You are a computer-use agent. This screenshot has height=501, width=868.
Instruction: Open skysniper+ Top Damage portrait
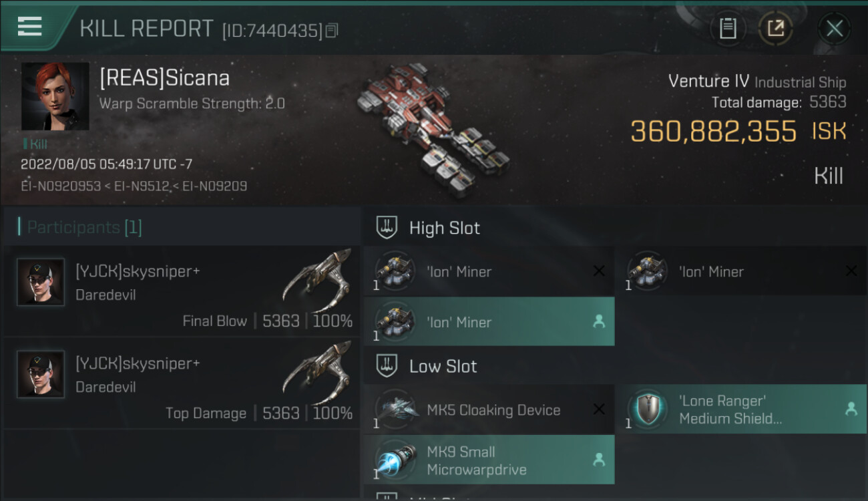point(41,374)
